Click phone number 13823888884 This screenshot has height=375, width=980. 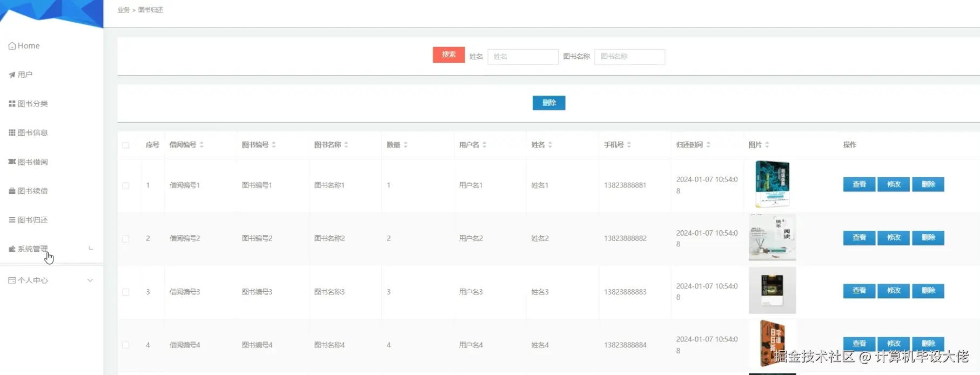(625, 345)
